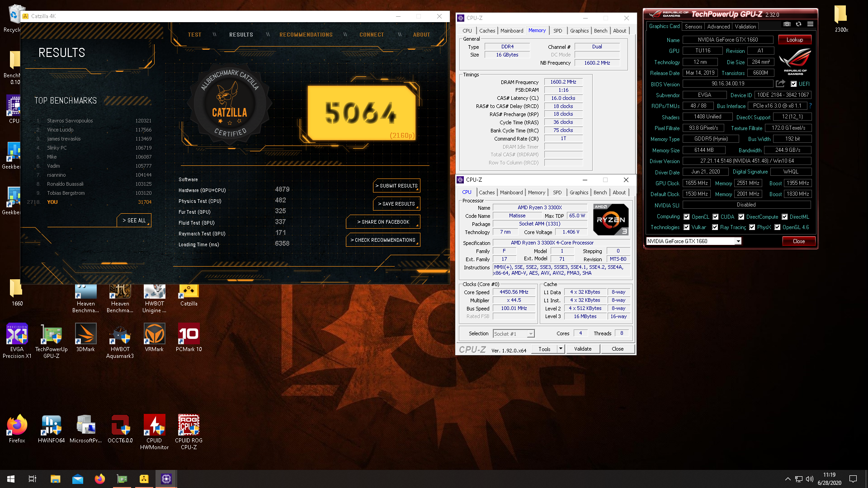Click CHECK RECOMMENDATIONS button
868x488 pixels.
tap(383, 240)
